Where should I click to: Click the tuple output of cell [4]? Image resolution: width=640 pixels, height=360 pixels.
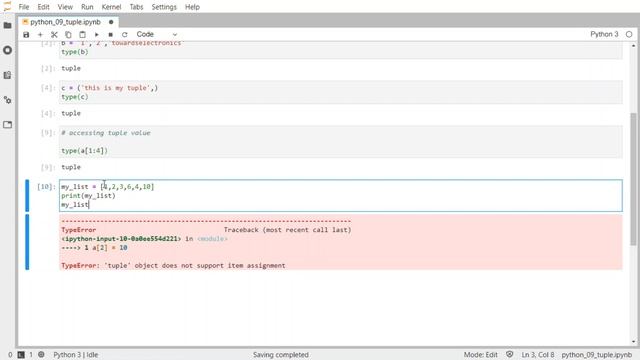pyautogui.click(x=71, y=113)
